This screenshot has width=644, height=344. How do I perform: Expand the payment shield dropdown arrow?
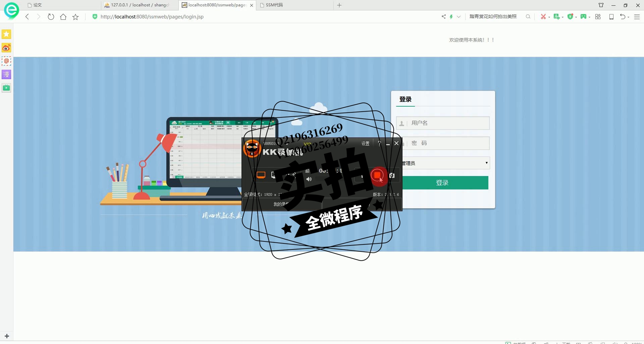tap(576, 17)
